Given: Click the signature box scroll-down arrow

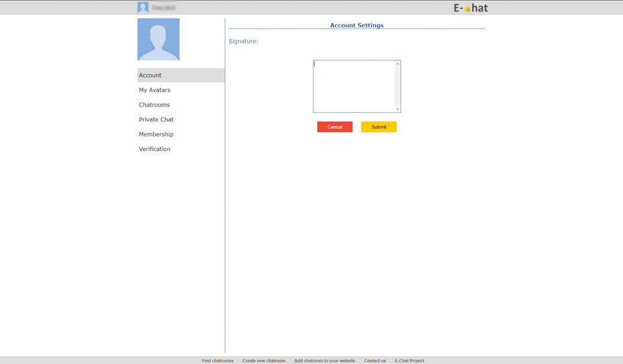Looking at the screenshot, I should [398, 110].
